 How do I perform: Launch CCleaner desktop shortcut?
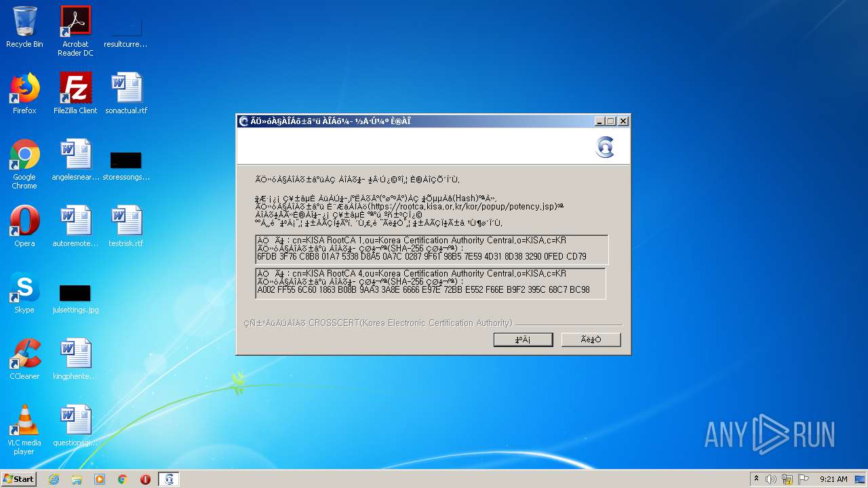24,359
